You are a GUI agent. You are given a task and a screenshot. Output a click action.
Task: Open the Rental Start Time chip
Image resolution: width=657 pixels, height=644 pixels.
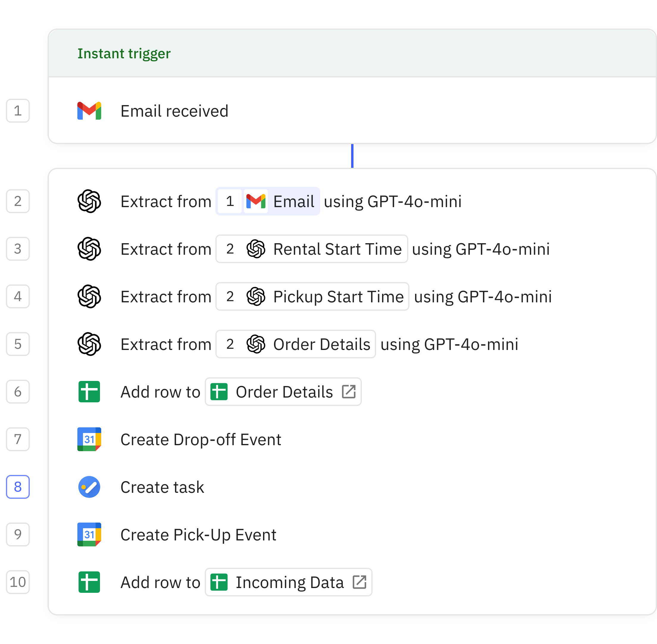pos(312,249)
